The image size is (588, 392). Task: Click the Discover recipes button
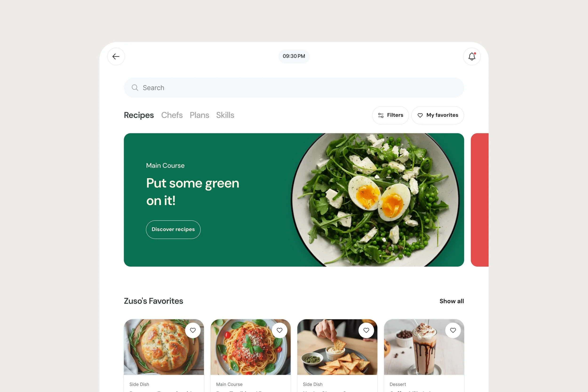coord(173,230)
